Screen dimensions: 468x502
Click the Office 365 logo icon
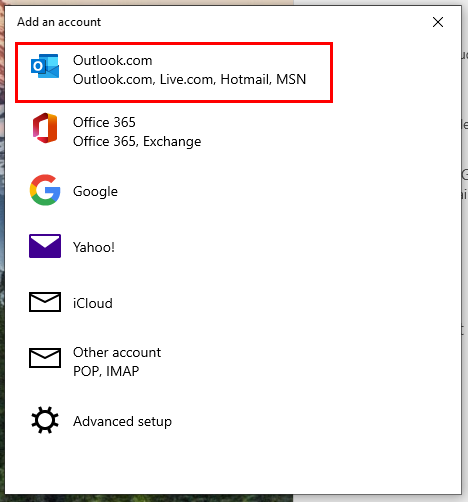click(x=45, y=128)
